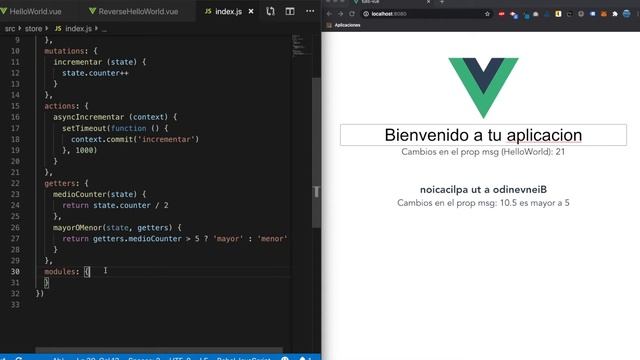Image resolution: width=640 pixels, height=360 pixels.
Task: Click the store breadcrumb segment
Action: click(x=33, y=29)
